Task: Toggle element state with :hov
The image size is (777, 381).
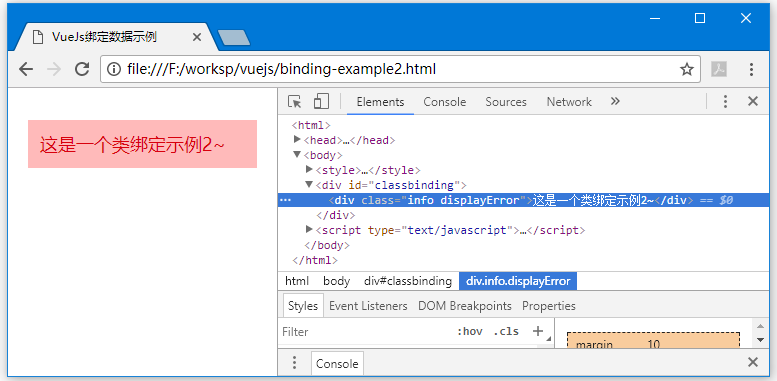Action: click(x=470, y=331)
